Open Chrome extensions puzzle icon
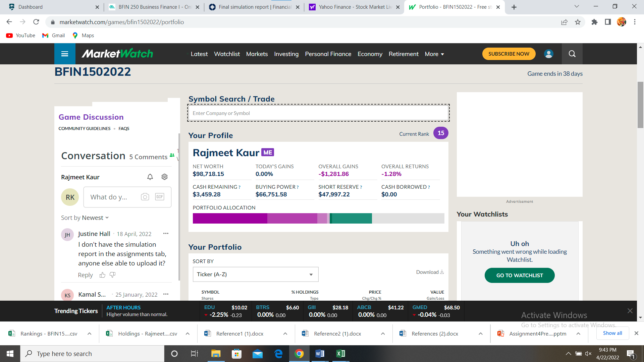Viewport: 644px width, 362px height. coord(594,22)
